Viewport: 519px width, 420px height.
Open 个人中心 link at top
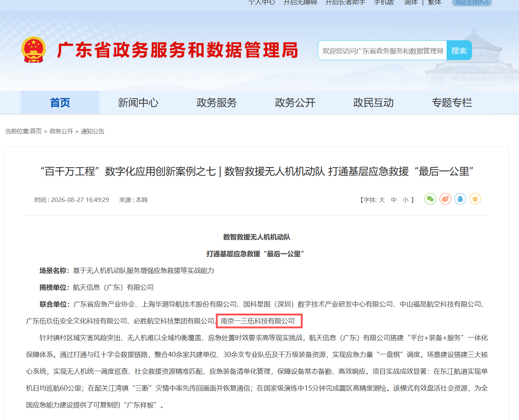click(x=262, y=3)
